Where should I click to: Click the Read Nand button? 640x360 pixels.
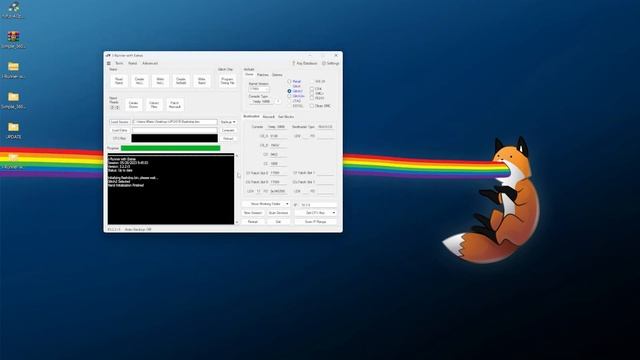click(x=119, y=81)
